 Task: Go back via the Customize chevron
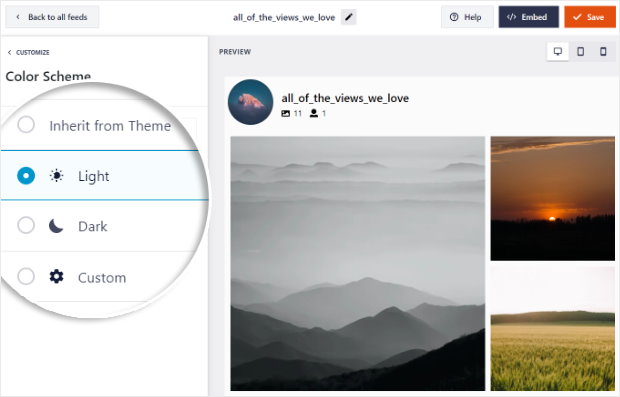pos(9,52)
